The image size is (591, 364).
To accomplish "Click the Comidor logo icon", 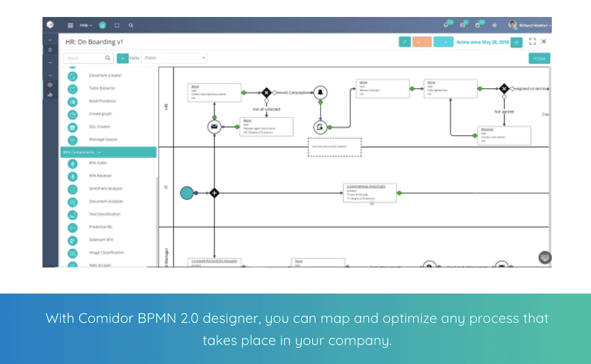I will click(x=50, y=25).
